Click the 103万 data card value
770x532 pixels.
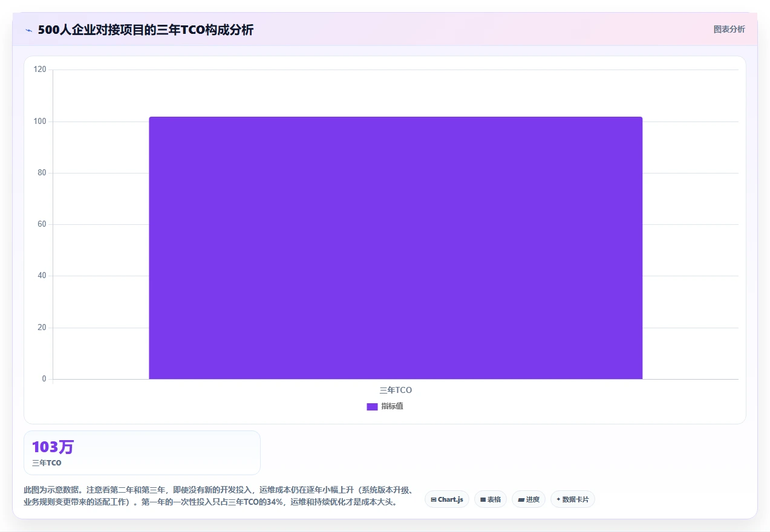tap(53, 447)
